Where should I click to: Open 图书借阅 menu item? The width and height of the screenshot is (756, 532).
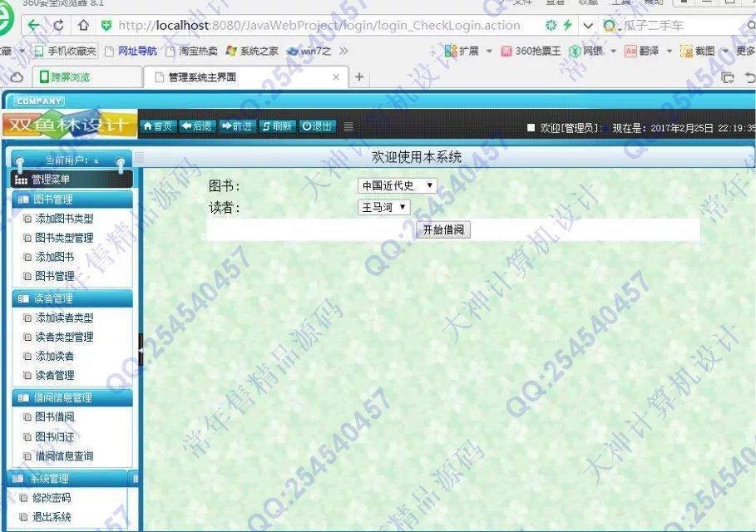pyautogui.click(x=55, y=416)
